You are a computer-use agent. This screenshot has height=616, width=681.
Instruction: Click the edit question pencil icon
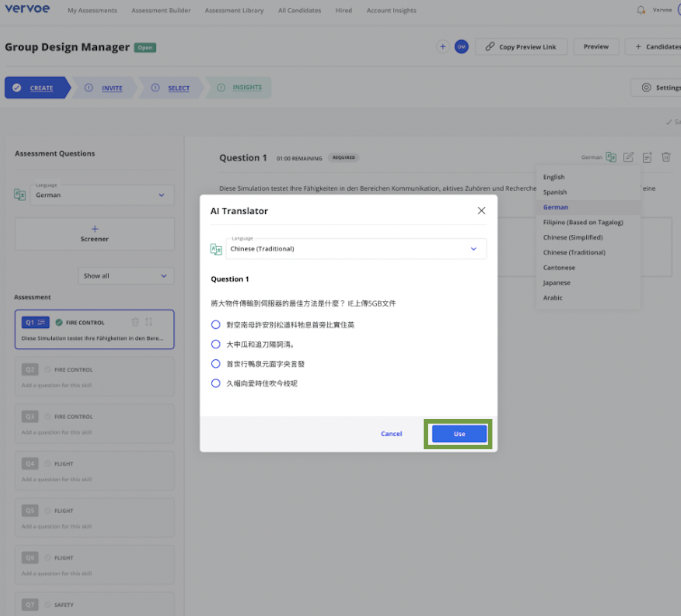[628, 157]
